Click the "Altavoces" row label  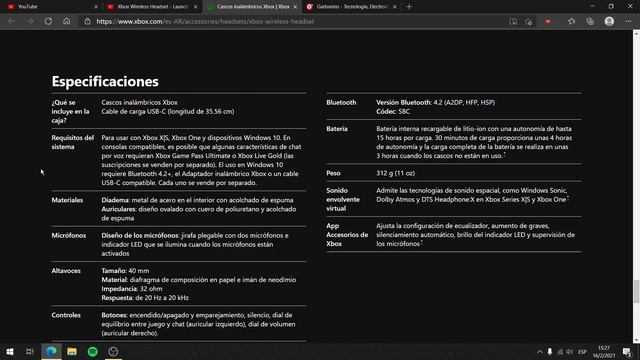(x=66, y=271)
